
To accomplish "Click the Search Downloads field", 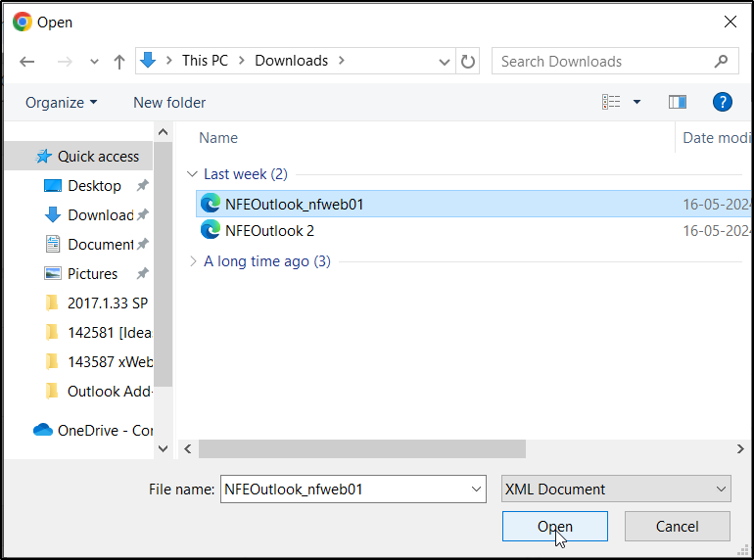I will (615, 61).
